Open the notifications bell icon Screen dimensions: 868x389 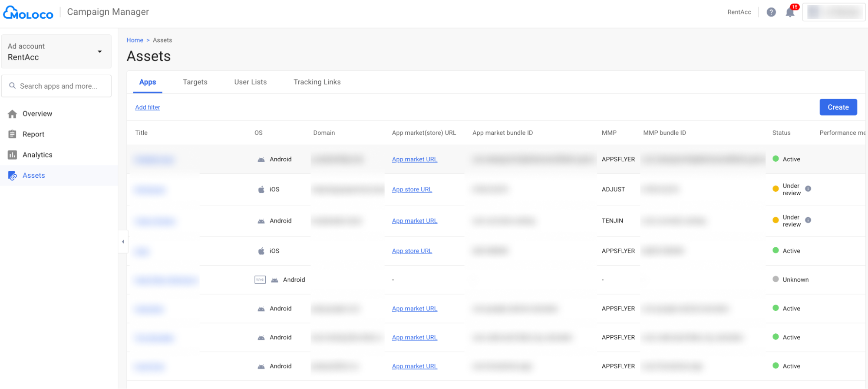click(790, 13)
